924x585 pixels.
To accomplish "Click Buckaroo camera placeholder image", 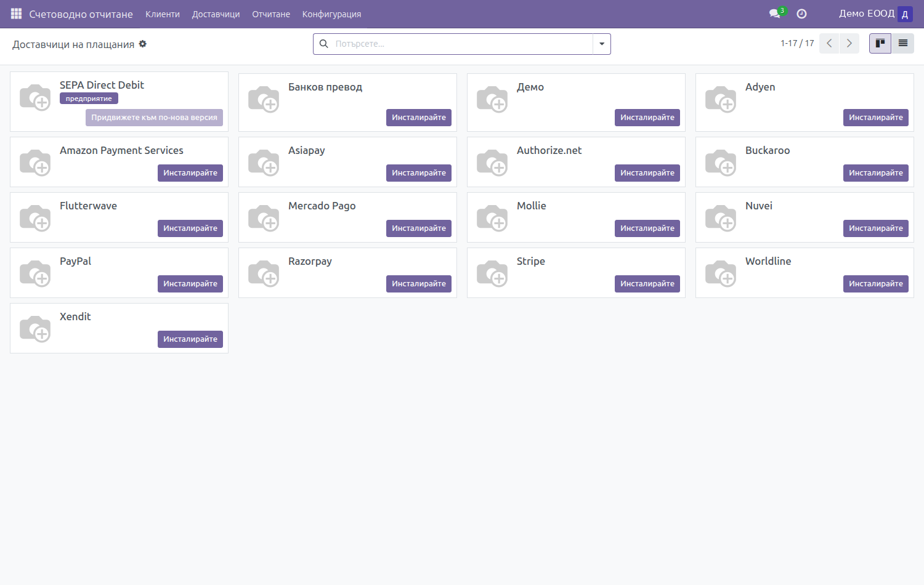I will pyautogui.click(x=721, y=163).
